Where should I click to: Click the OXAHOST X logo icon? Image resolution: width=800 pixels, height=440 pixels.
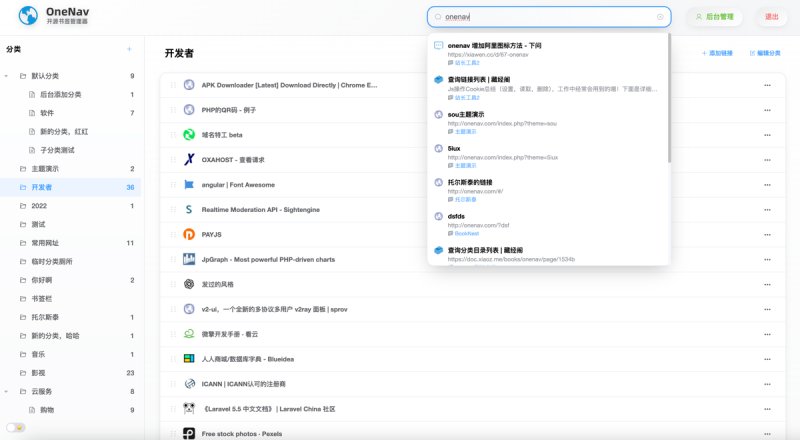pyautogui.click(x=189, y=160)
